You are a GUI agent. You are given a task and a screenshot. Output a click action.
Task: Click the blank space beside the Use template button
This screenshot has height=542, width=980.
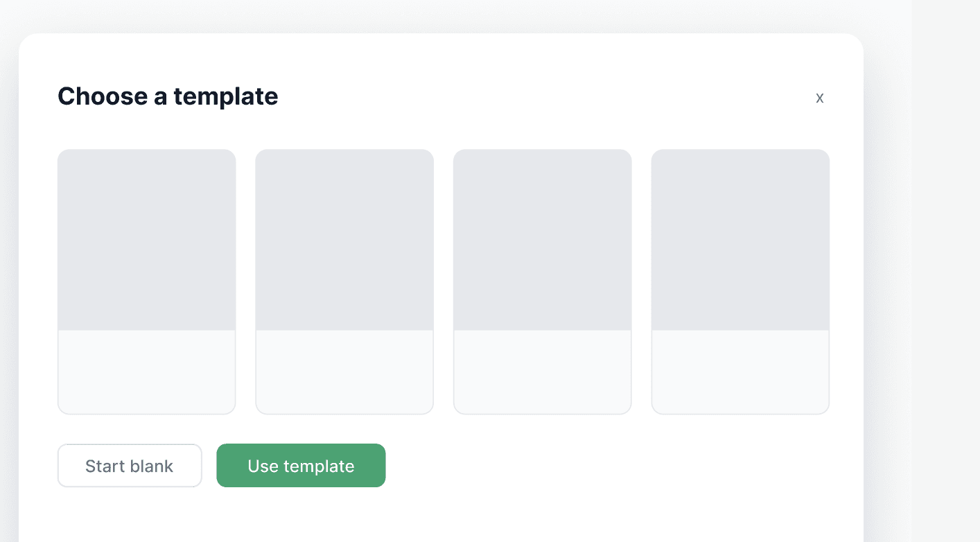point(610,466)
